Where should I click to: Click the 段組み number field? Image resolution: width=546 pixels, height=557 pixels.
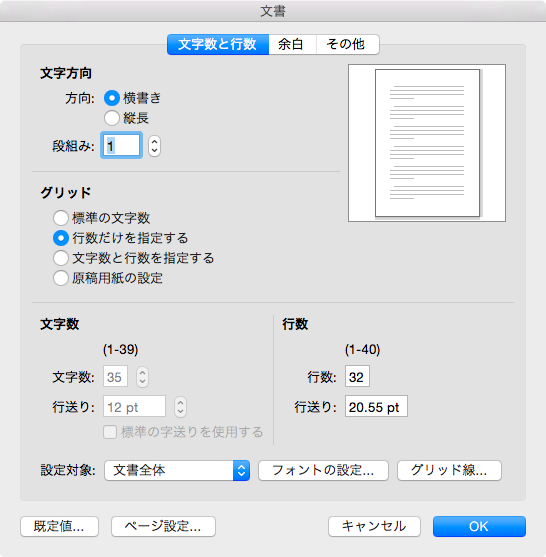(121, 145)
